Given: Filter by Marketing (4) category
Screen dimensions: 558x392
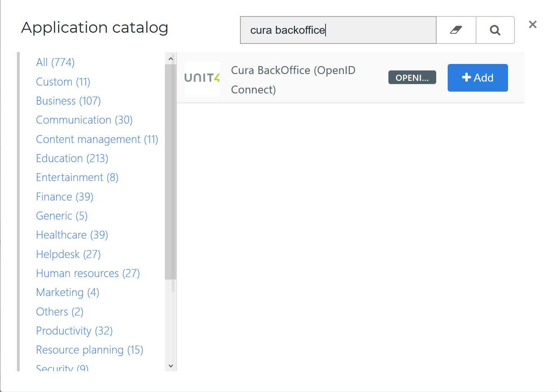Looking at the screenshot, I should [x=68, y=292].
